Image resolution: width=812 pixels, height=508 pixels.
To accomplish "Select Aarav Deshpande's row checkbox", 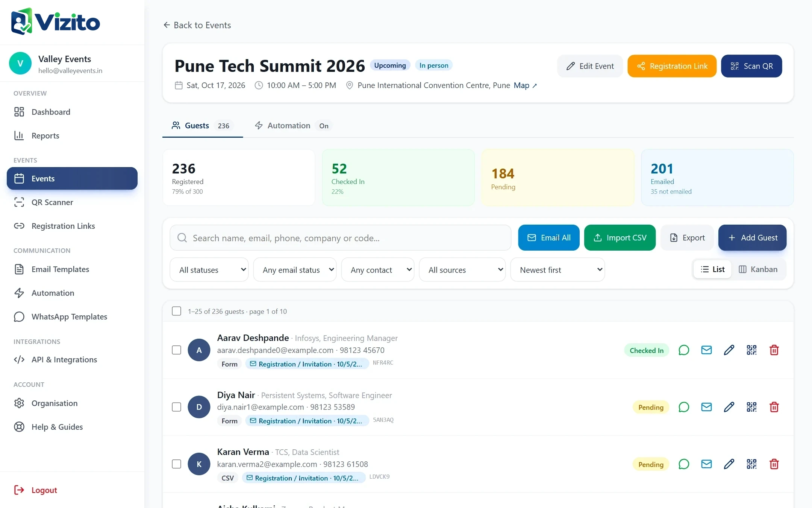I will 176,350.
